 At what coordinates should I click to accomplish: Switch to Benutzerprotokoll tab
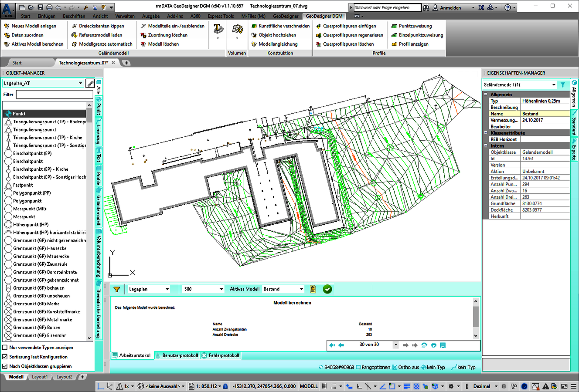[177, 356]
